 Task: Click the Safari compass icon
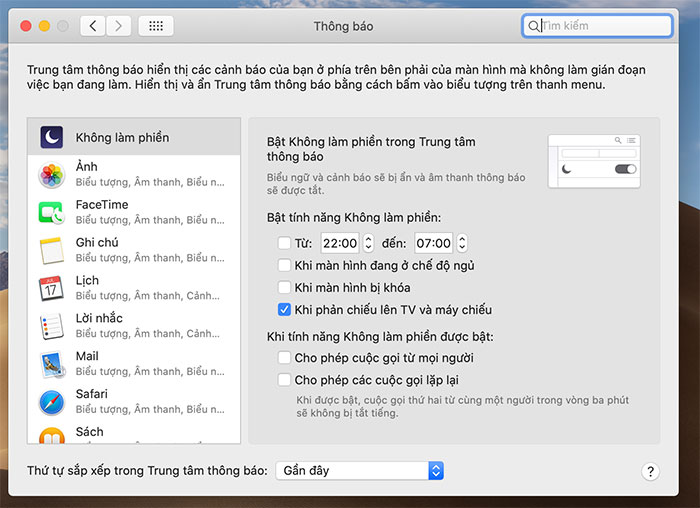tap(52, 402)
